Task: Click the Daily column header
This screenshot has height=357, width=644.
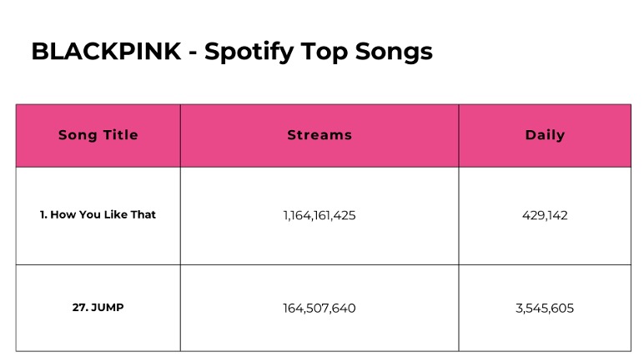Action: pos(545,135)
